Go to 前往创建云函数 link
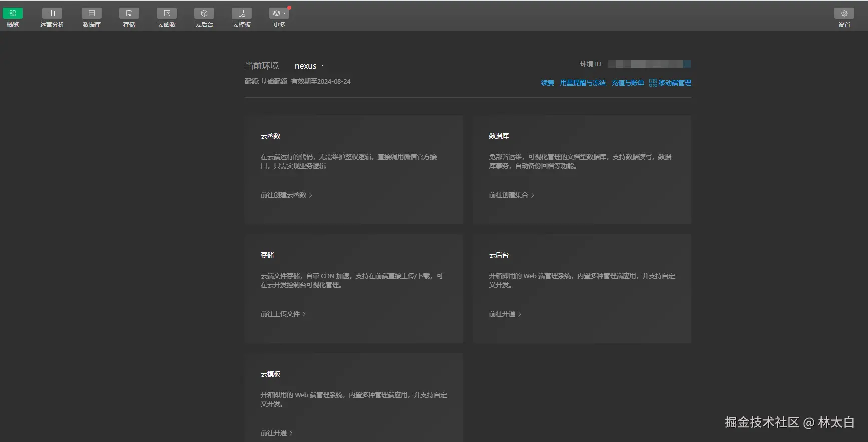Viewport: 868px width, 442px height. point(286,195)
